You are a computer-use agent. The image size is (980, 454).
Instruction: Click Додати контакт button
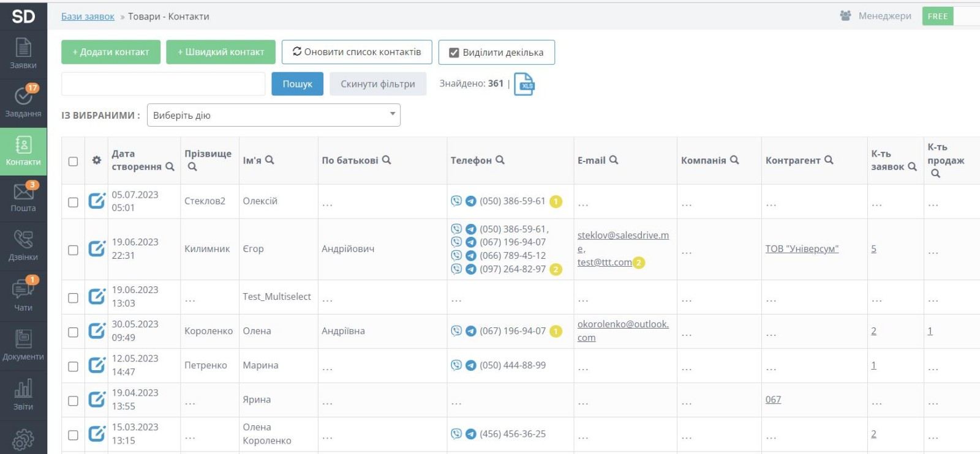111,52
